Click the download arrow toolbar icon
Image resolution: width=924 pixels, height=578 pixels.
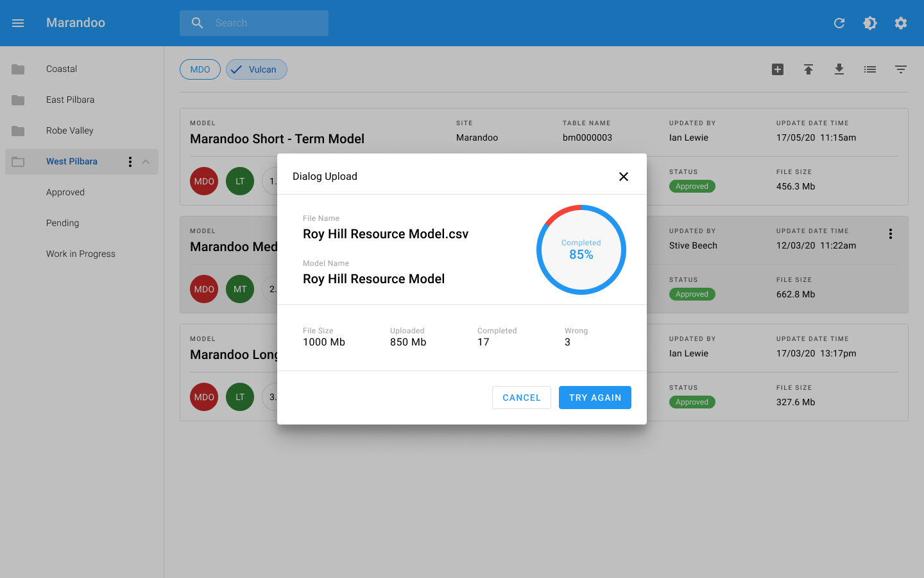839,69
